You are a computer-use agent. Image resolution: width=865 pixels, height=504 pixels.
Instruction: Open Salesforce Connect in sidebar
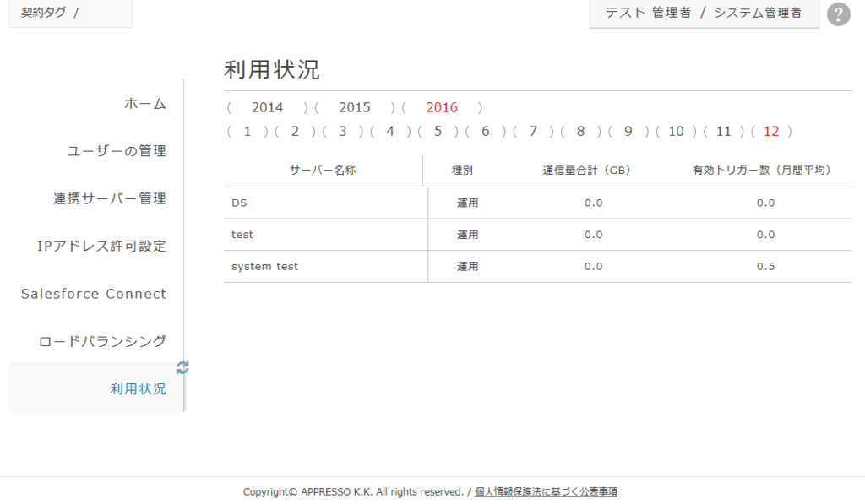(x=93, y=293)
